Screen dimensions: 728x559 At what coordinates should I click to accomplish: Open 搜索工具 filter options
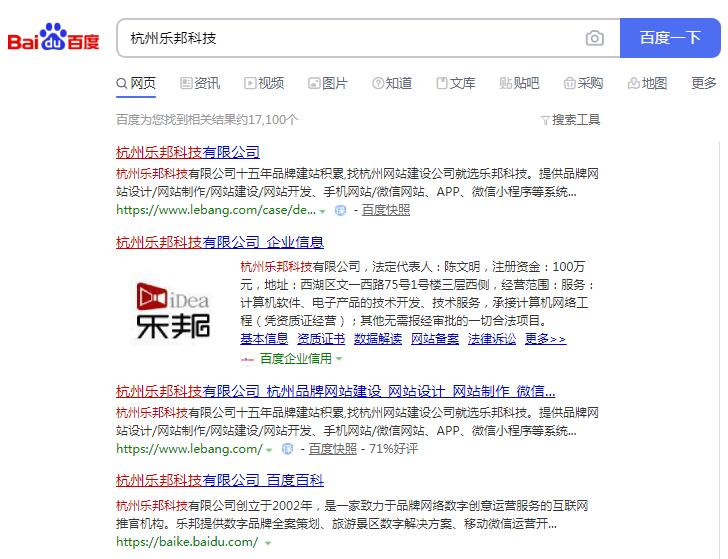point(576,120)
